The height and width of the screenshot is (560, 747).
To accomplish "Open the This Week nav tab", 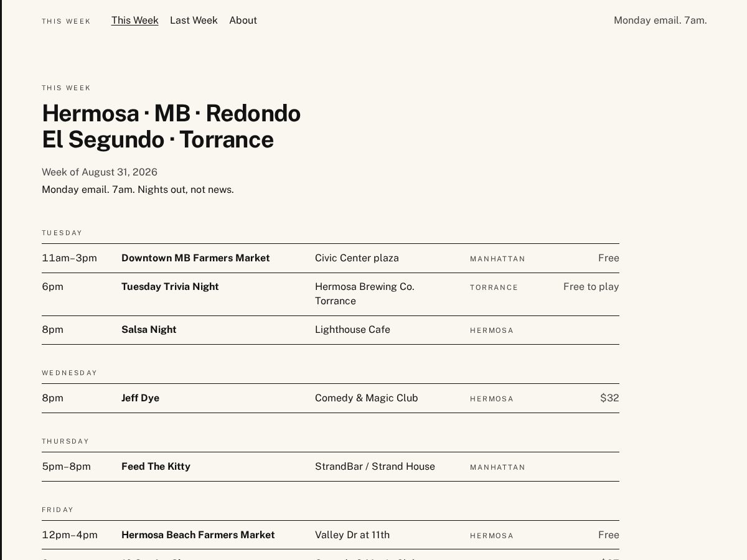I will click(x=135, y=21).
